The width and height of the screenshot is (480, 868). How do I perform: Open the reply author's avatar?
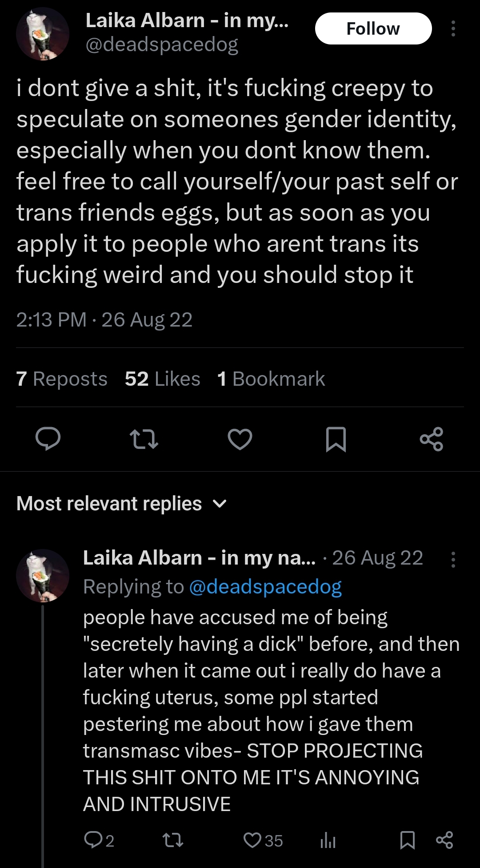pyautogui.click(x=43, y=576)
